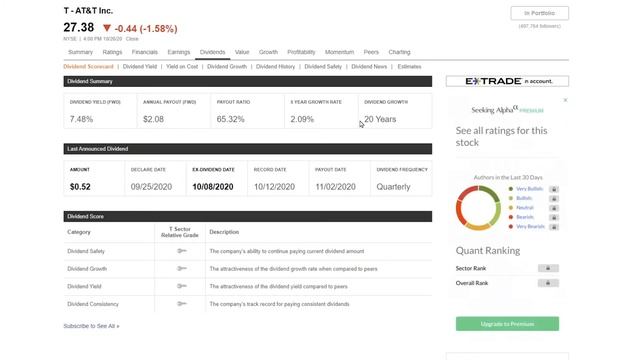Click the Quarterly dividend frequency value
Viewport: 640px width, 360px height.
[x=393, y=187]
